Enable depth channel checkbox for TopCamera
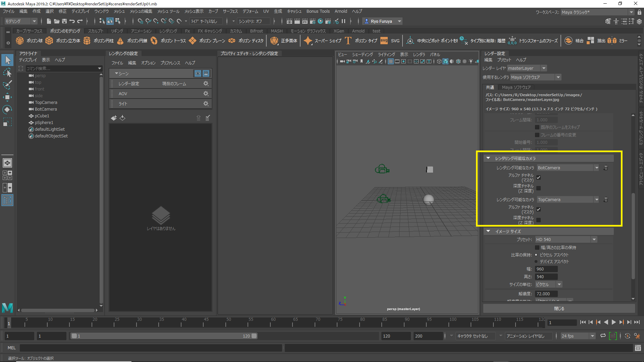The height and width of the screenshot is (362, 644). point(538,220)
